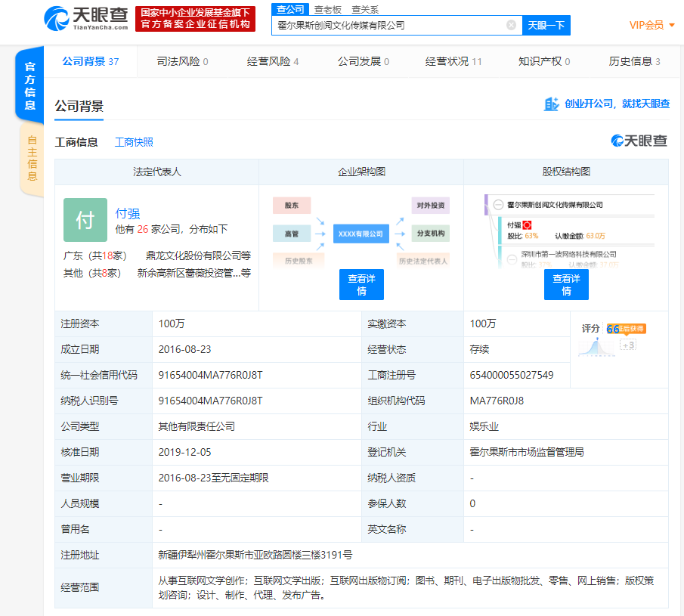The height and width of the screenshot is (616, 684).
Task: Click 经营状态 value 存续
Action: [x=479, y=349]
